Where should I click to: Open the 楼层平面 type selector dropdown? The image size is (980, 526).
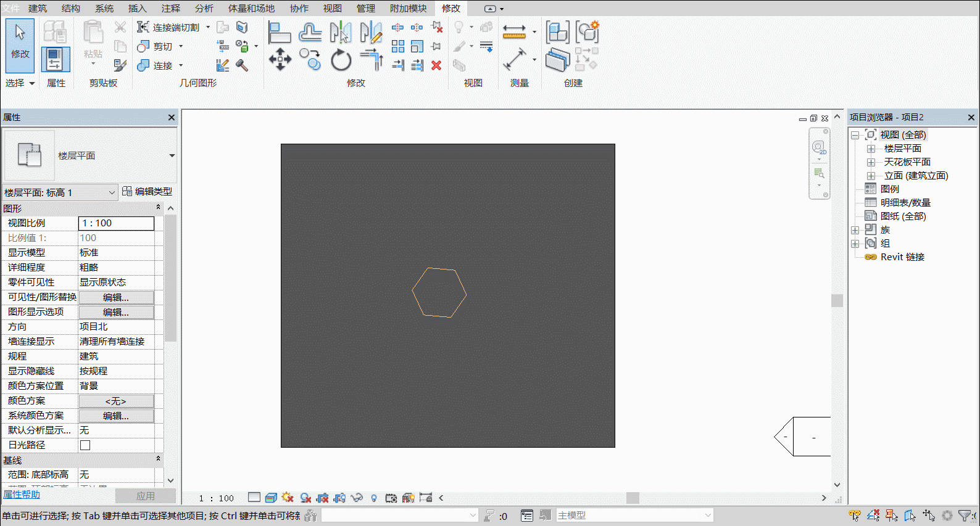(x=172, y=155)
